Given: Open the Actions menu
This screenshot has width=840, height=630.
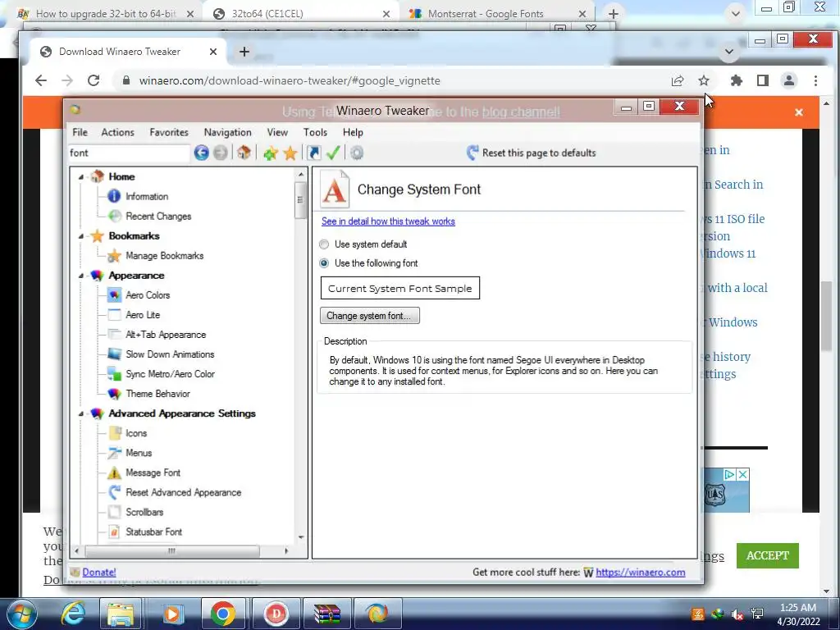Looking at the screenshot, I should pos(118,132).
